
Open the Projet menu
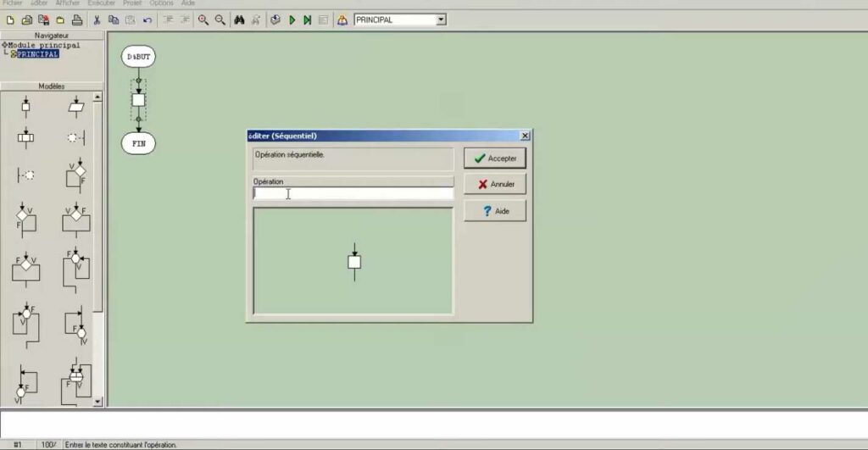pyautogui.click(x=132, y=3)
